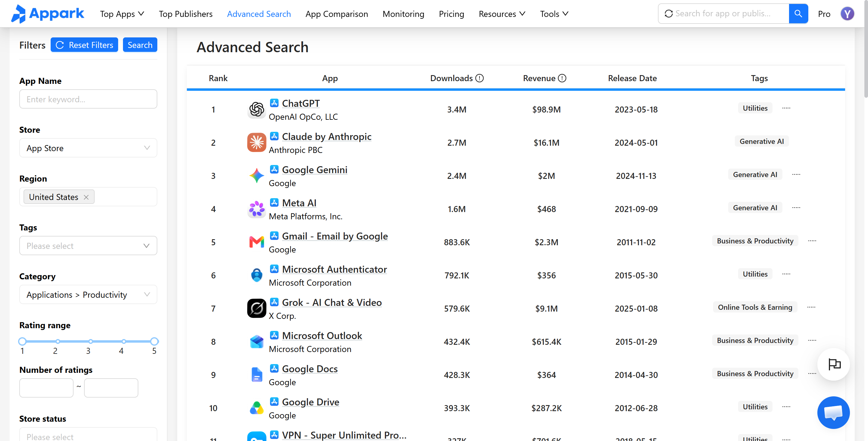The image size is (868, 441).
Task: Open the Region multi-select field
Action: pyautogui.click(x=88, y=197)
